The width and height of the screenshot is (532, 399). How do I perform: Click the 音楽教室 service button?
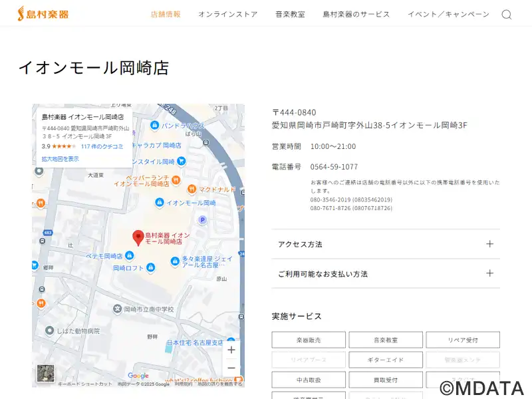coord(386,340)
